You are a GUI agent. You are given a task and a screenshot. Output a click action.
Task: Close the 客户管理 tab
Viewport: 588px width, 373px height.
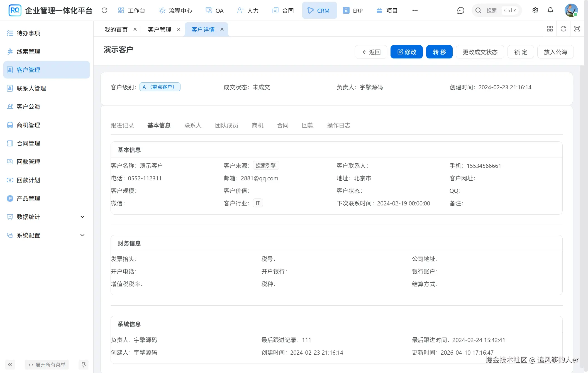tap(178, 29)
